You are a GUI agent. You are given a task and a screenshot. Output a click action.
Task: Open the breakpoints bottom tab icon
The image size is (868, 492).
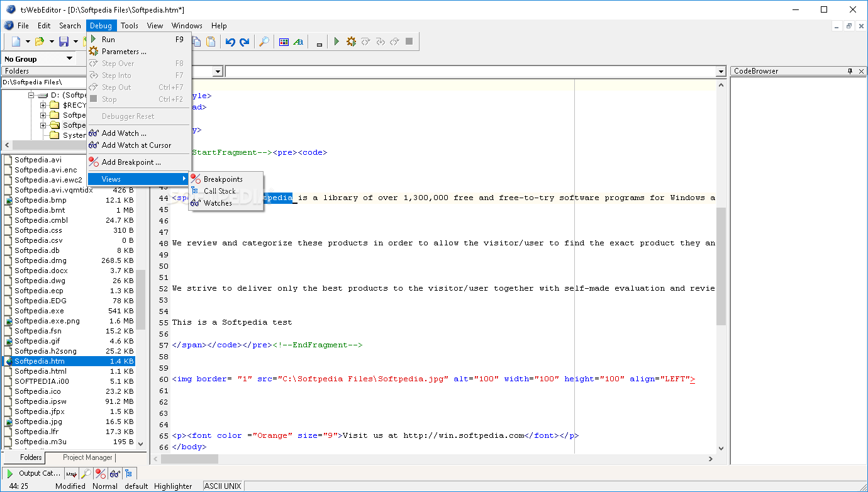tap(101, 473)
